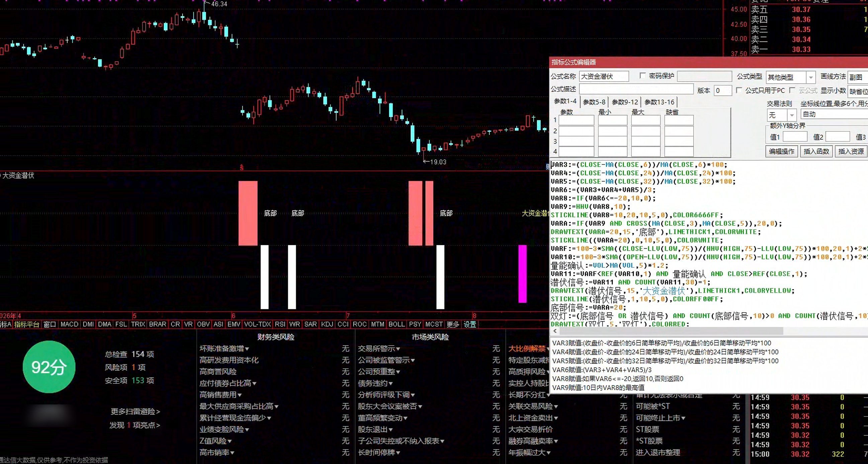Expand the 北上资金卖出 risk item

pyautogui.click(x=533, y=418)
